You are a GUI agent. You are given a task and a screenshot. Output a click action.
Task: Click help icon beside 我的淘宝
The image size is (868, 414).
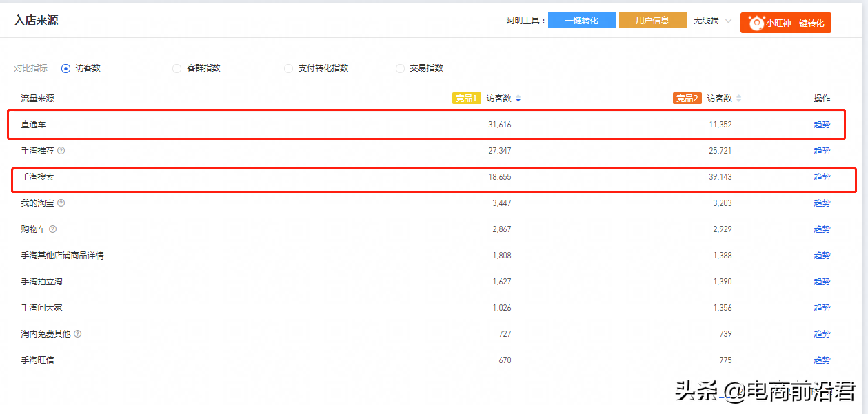click(x=61, y=203)
